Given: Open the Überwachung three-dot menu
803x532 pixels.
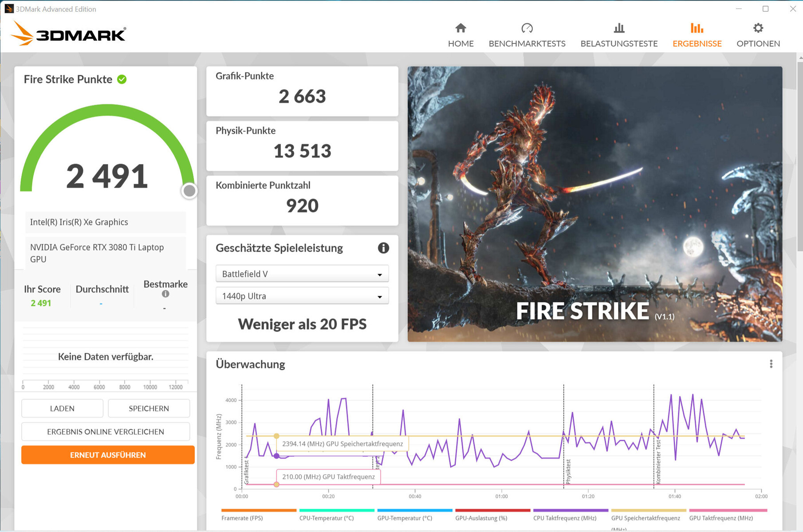Looking at the screenshot, I should (771, 364).
